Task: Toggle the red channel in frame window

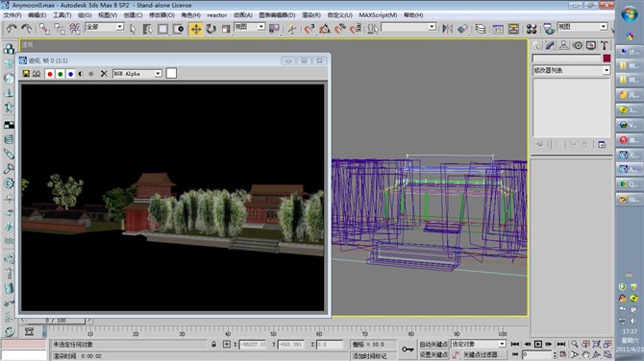Action: point(50,74)
